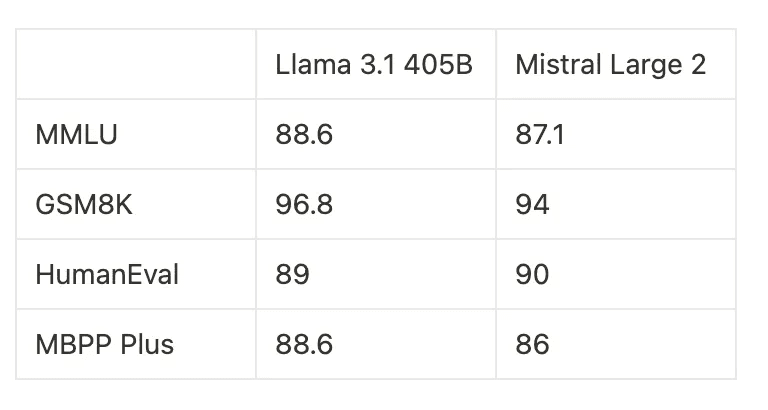
Task: Click Llama's MMLU score 88.6
Action: click(304, 135)
